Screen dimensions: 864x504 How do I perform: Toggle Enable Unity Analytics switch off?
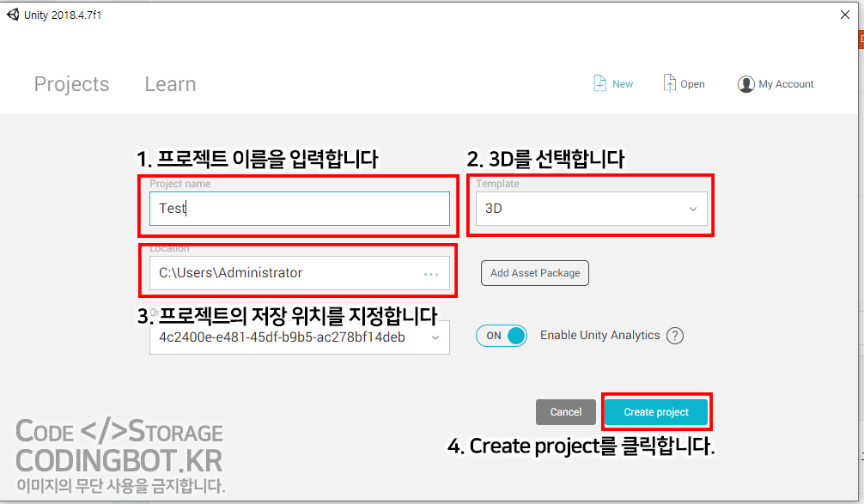502,336
